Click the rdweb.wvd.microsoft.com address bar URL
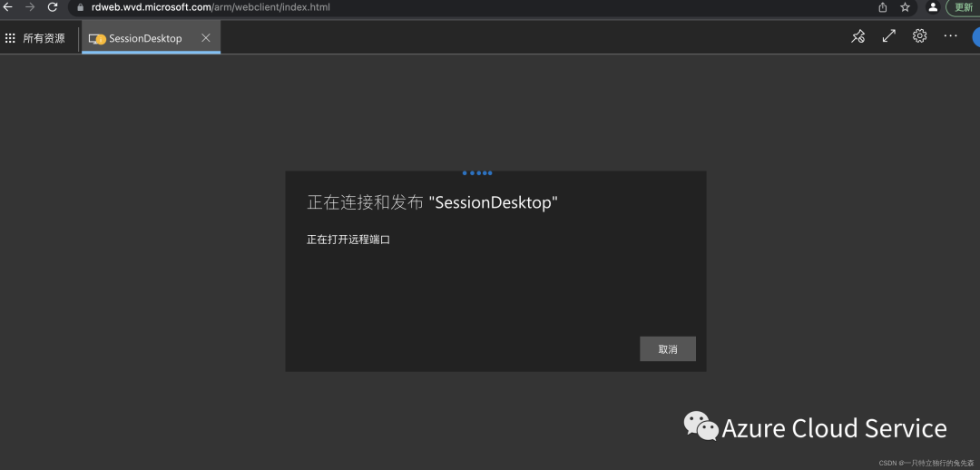 (x=211, y=7)
